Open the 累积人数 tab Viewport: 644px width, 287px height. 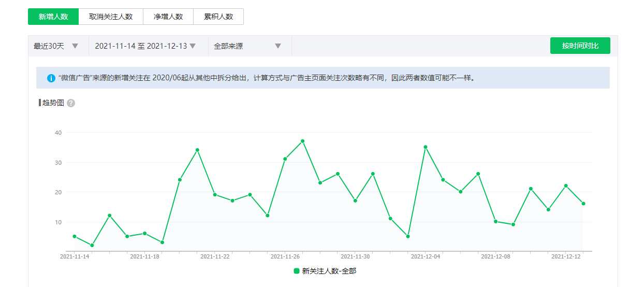coord(218,17)
